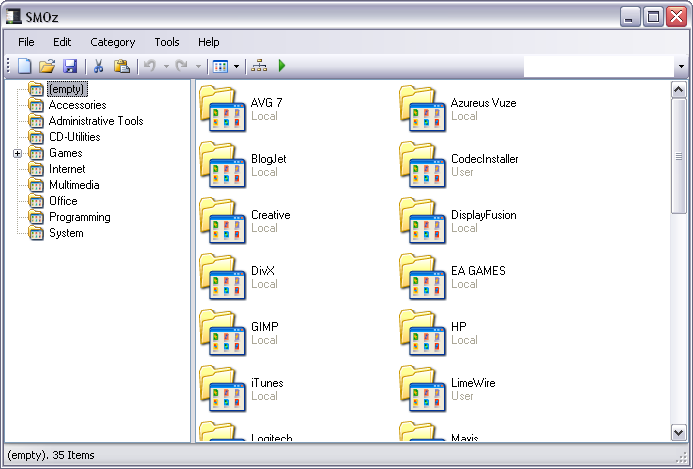Screen dimensions: 693x469
Task: Open the view mode dropdown arrow
Action: click(x=236, y=67)
